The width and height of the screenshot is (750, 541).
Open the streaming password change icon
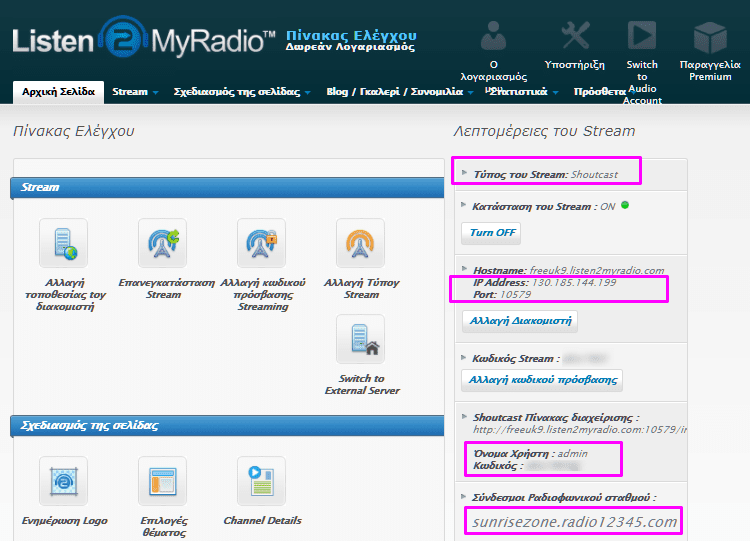coord(262,243)
